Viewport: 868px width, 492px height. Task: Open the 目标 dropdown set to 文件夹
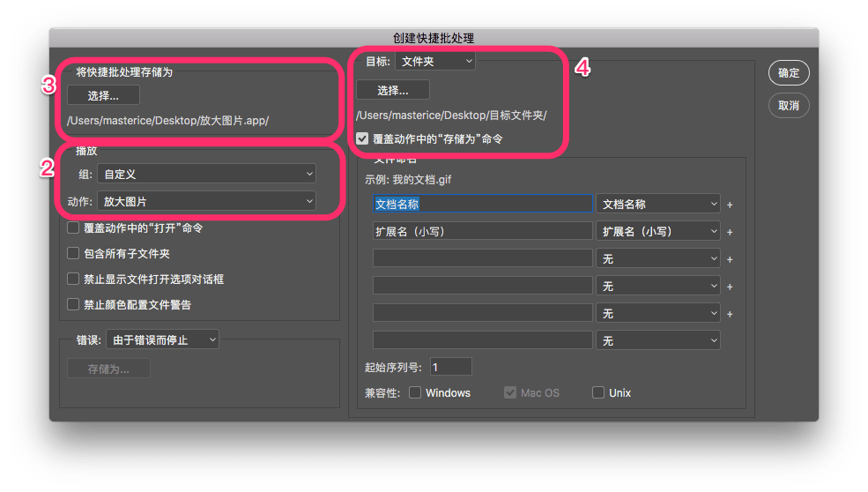[434, 61]
